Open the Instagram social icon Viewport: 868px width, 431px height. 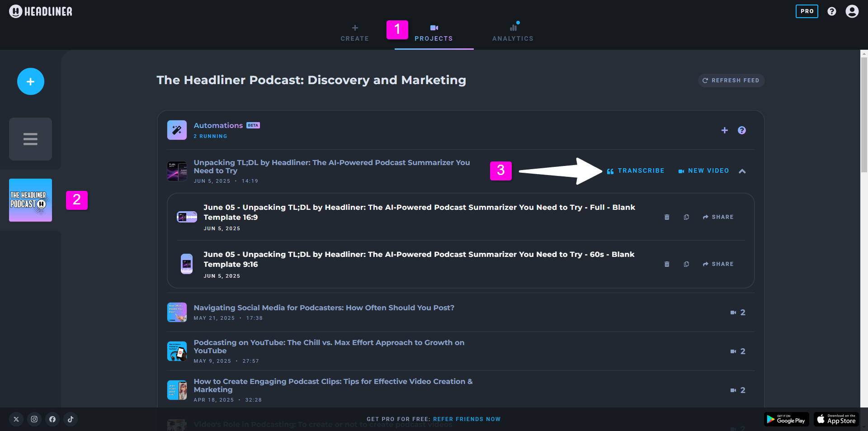(34, 419)
